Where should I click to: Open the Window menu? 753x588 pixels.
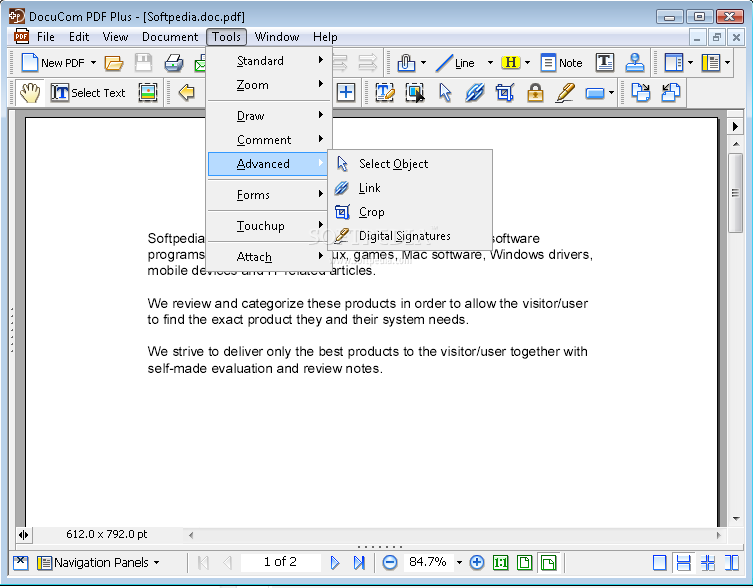coord(277,37)
